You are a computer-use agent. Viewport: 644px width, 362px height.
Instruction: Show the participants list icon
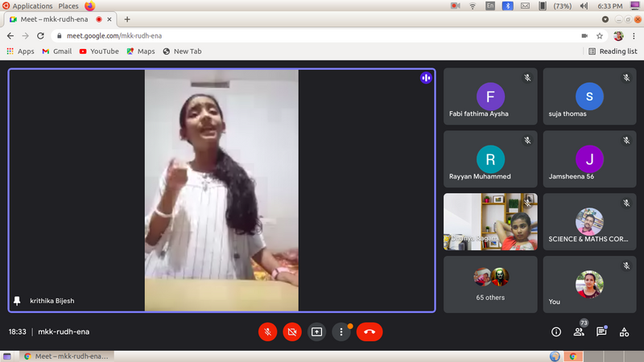(578, 331)
